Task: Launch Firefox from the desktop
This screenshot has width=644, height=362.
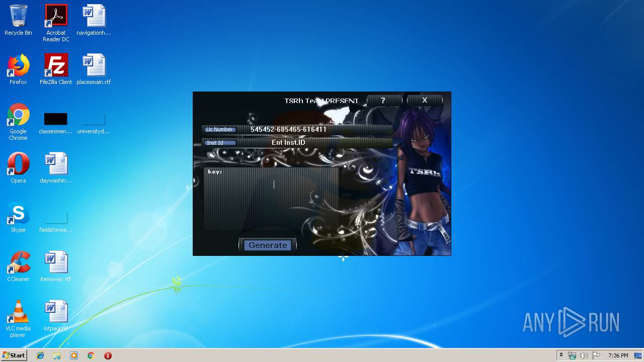Action: [18, 69]
